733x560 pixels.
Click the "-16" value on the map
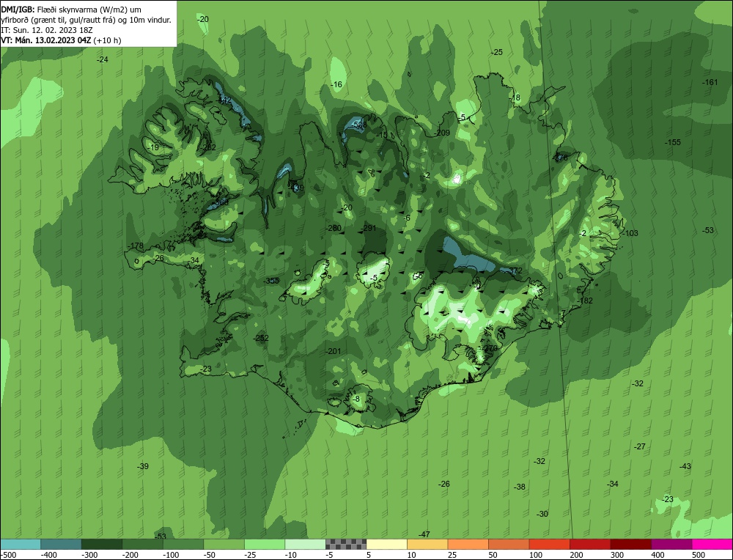336,84
